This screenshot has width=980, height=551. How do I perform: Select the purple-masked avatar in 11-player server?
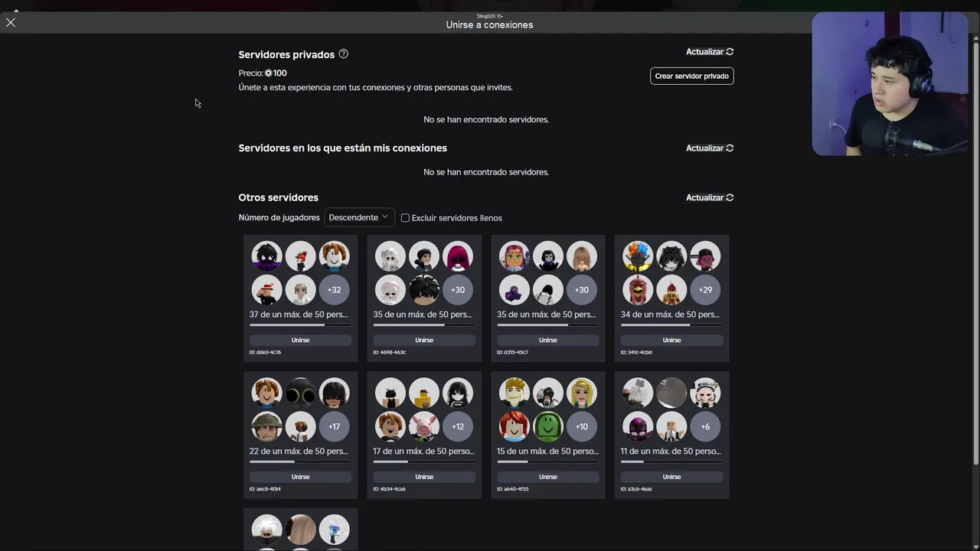point(638,427)
